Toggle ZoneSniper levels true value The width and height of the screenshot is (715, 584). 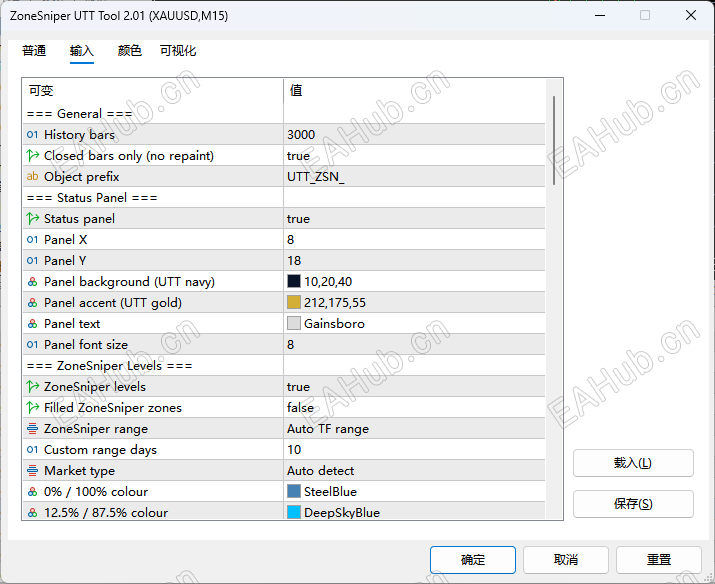point(414,386)
